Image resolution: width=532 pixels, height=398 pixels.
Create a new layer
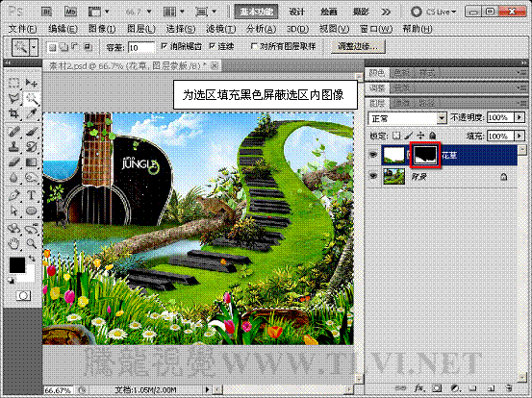pos(490,388)
